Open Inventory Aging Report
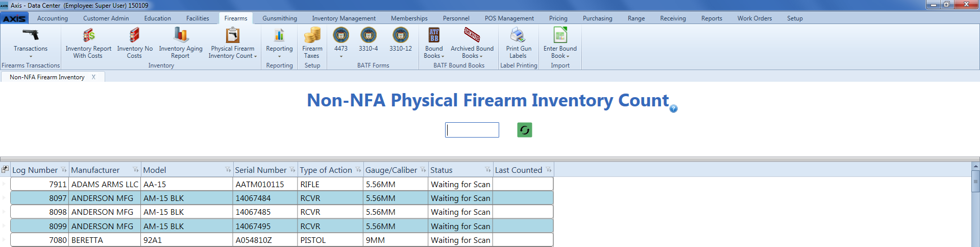Image resolution: width=980 pixels, height=247 pixels. (181, 43)
